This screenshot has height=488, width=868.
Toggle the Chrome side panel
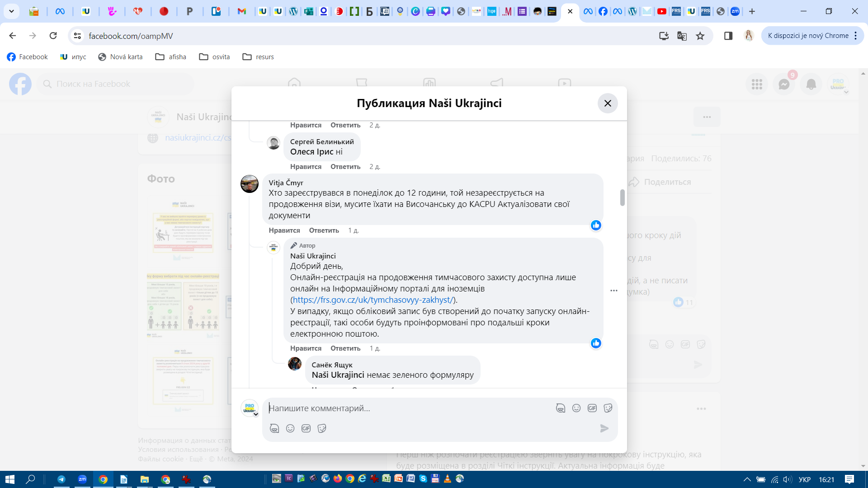point(728,36)
